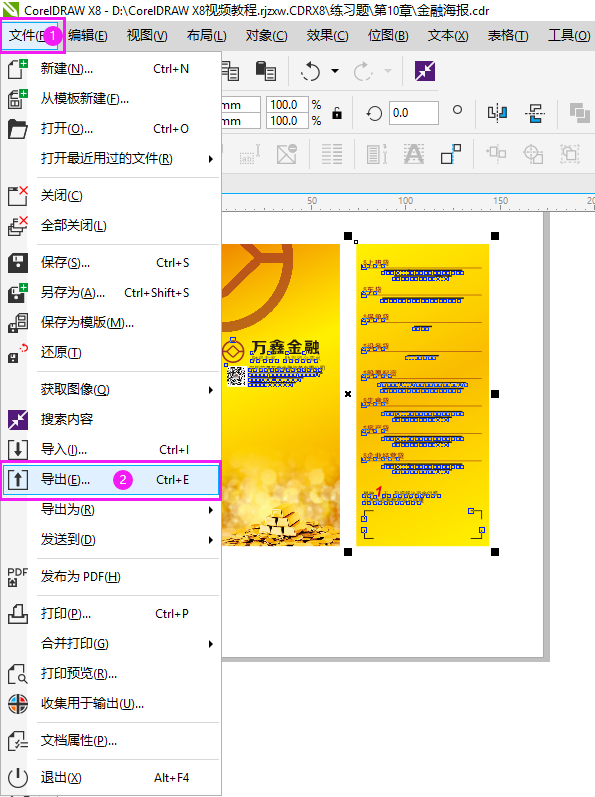Choose 另存为 (Save As) entry
The height and width of the screenshot is (797, 595).
coord(111,293)
